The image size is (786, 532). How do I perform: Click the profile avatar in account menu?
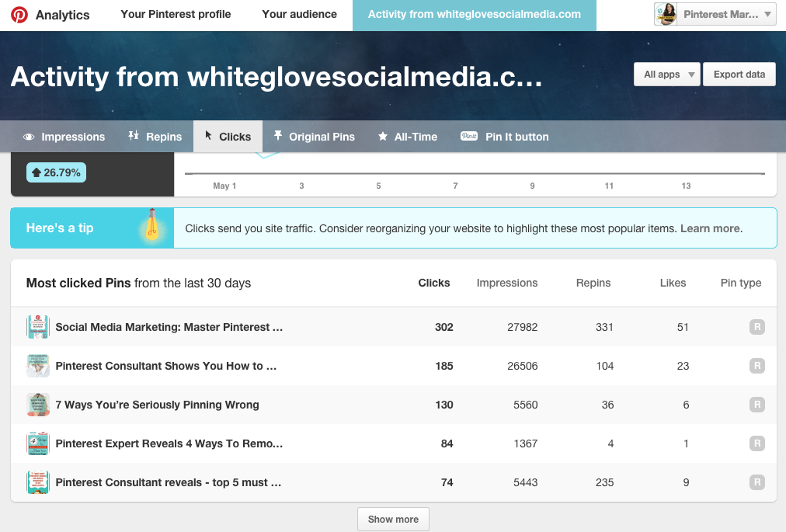[x=666, y=14]
